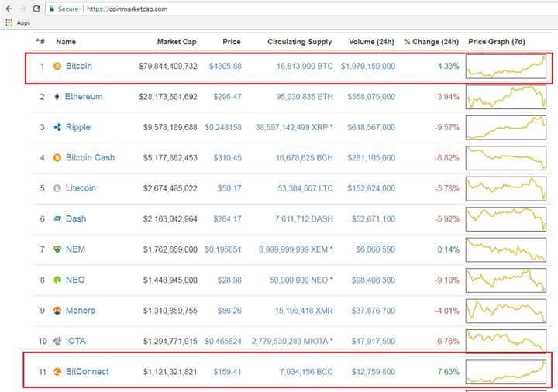Click the 7.63% change for BitConnect
Image resolution: width=558 pixels, height=392 pixels.
click(x=449, y=372)
